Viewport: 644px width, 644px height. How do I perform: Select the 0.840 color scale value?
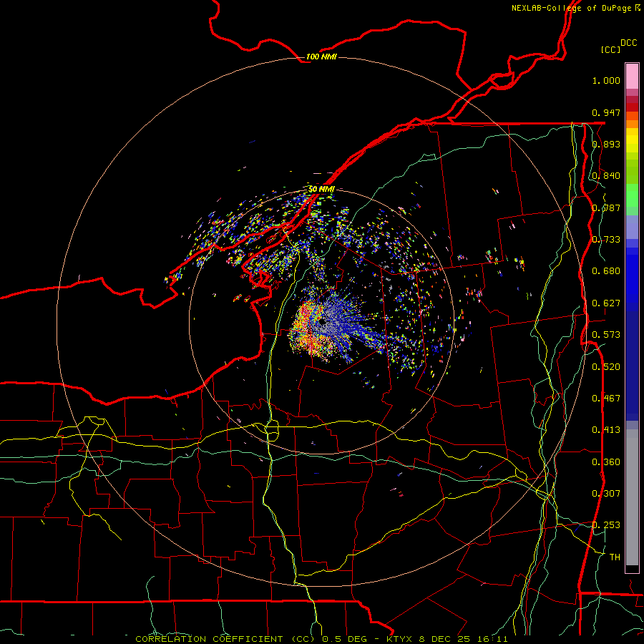606,176
